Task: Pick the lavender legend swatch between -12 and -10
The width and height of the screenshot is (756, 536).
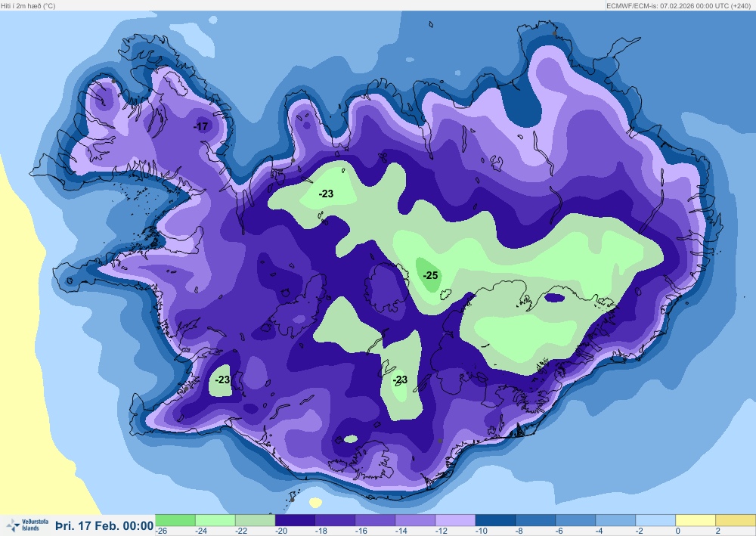Action: click(455, 520)
